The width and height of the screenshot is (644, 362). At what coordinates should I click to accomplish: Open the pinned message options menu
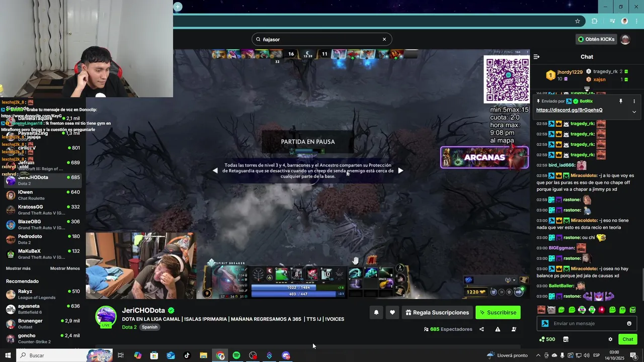634,101
